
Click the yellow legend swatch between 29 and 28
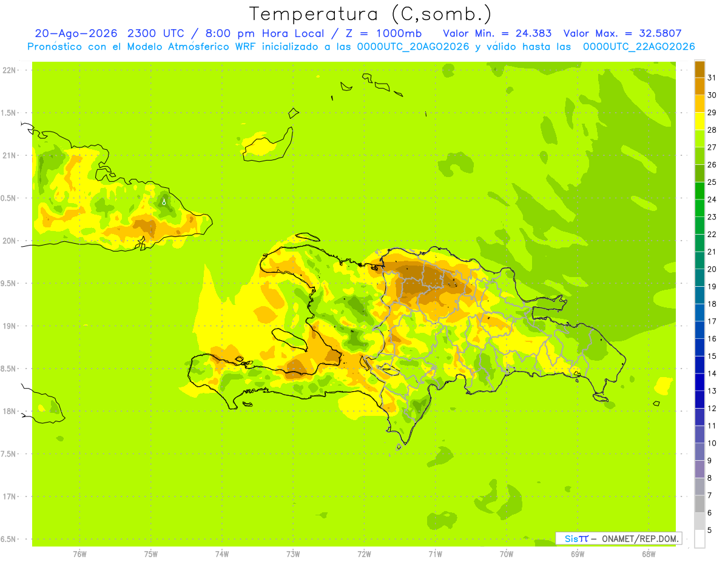(x=699, y=121)
